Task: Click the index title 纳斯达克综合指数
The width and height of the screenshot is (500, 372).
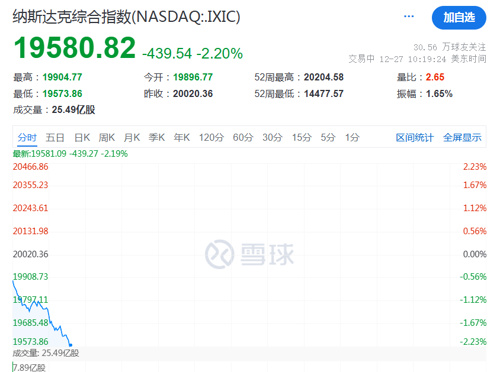Action: click(x=72, y=17)
